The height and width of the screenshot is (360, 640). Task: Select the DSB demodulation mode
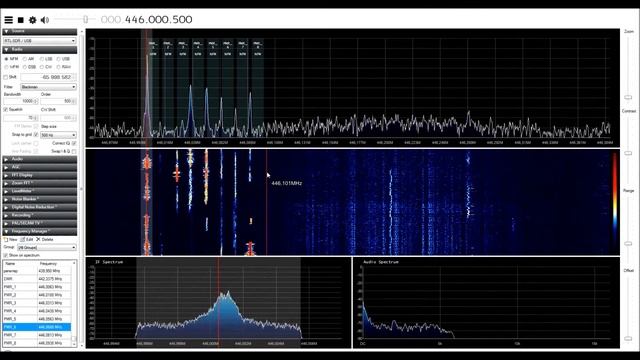click(x=29, y=67)
